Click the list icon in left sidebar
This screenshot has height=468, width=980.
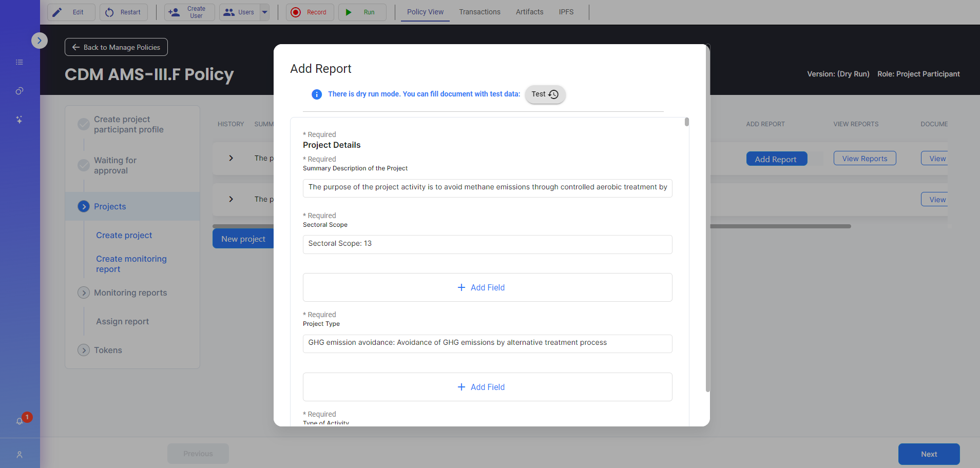[x=20, y=62]
